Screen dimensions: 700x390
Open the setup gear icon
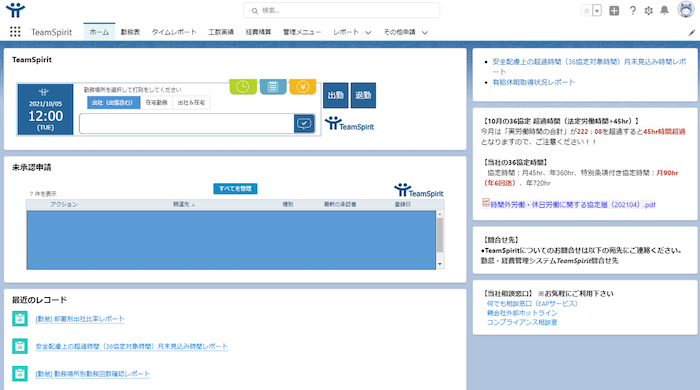[x=648, y=11]
